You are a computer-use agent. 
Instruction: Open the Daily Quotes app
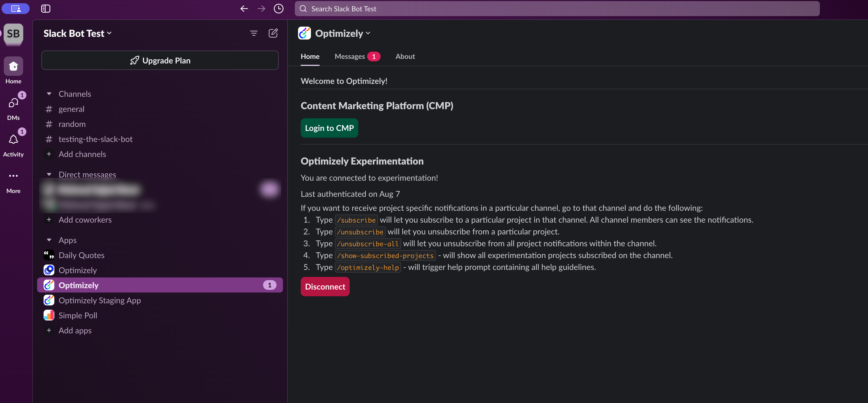81,255
